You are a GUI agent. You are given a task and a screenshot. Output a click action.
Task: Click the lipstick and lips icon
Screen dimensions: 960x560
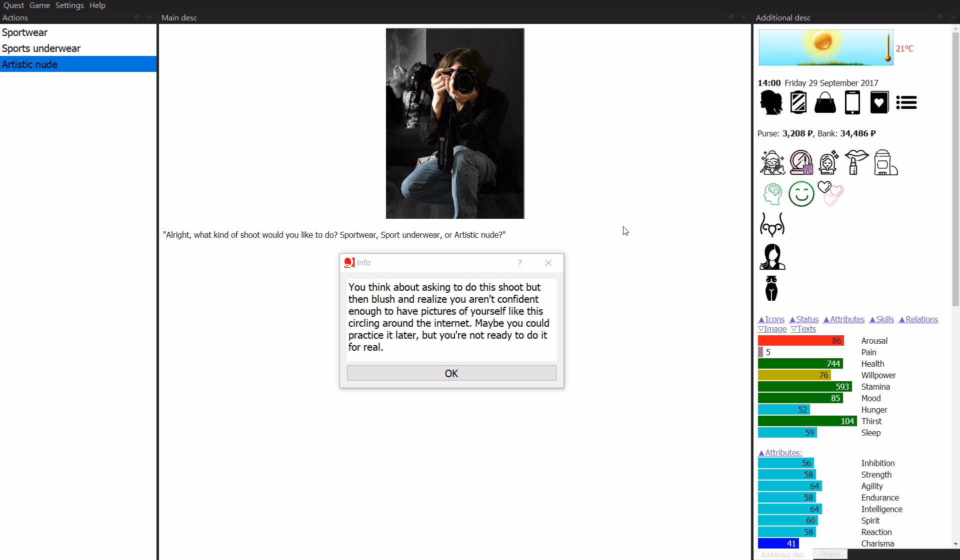[x=856, y=162]
